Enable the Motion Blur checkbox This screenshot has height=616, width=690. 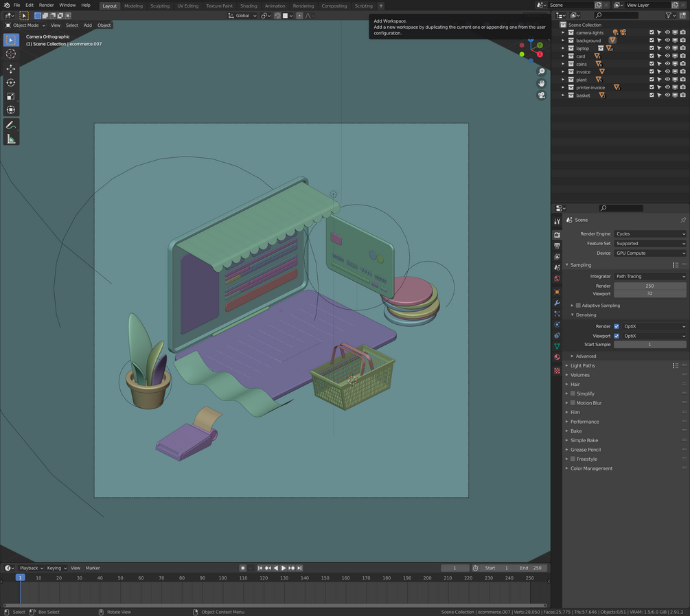[573, 402]
